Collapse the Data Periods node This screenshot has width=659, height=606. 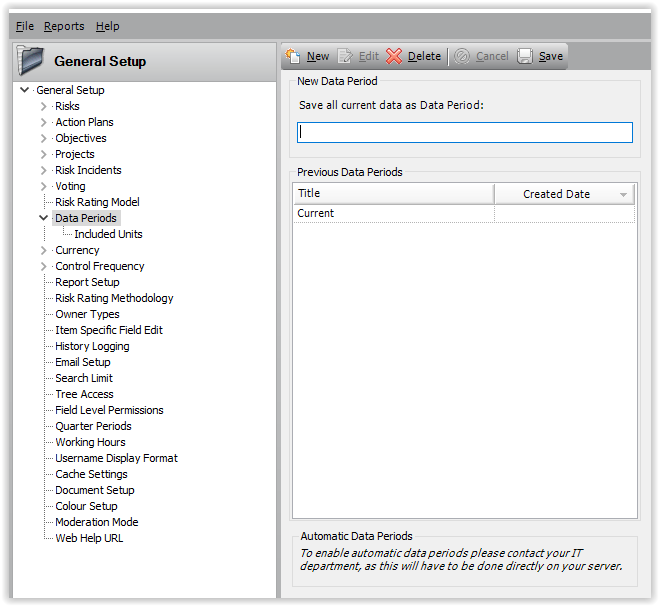click(43, 218)
